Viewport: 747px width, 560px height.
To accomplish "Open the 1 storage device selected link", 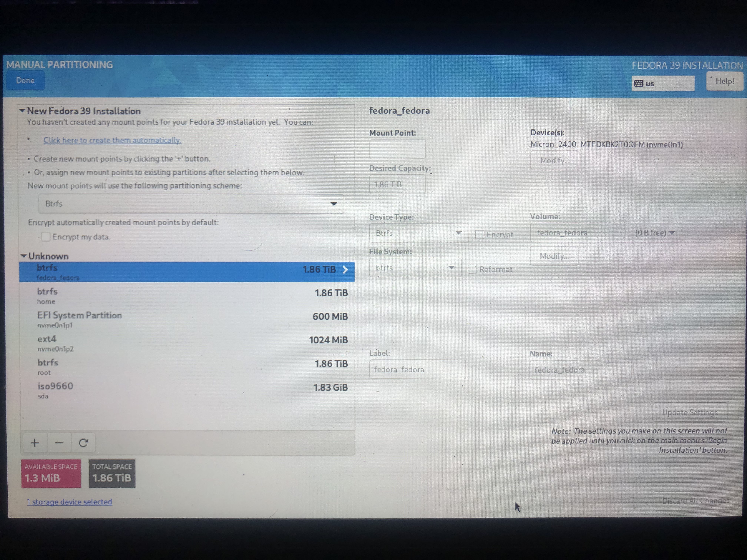I will pyautogui.click(x=69, y=502).
